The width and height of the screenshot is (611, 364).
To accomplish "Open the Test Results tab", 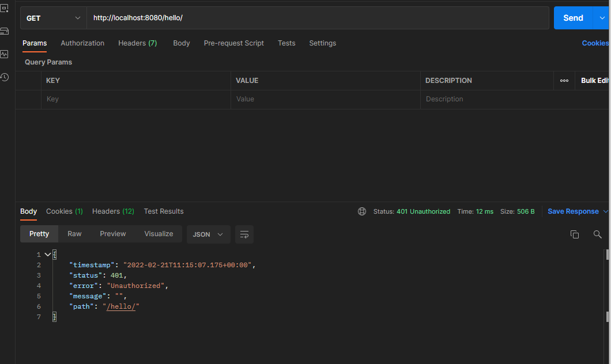I will click(164, 211).
